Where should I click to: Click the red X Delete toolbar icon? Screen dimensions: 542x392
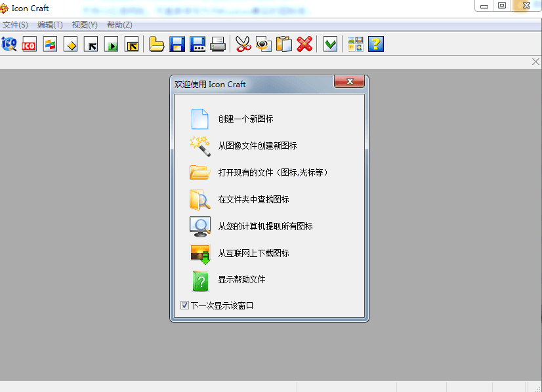(x=304, y=44)
